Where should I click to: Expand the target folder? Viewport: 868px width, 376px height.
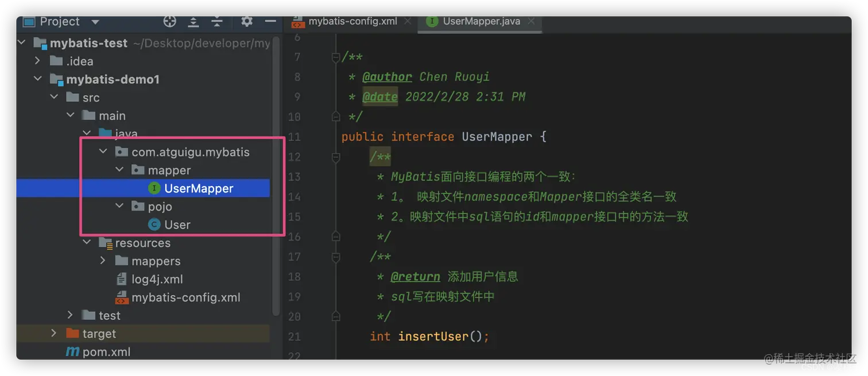coord(55,334)
